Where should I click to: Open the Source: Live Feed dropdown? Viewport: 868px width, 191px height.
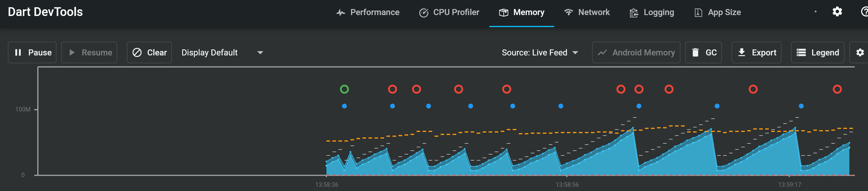(540, 53)
